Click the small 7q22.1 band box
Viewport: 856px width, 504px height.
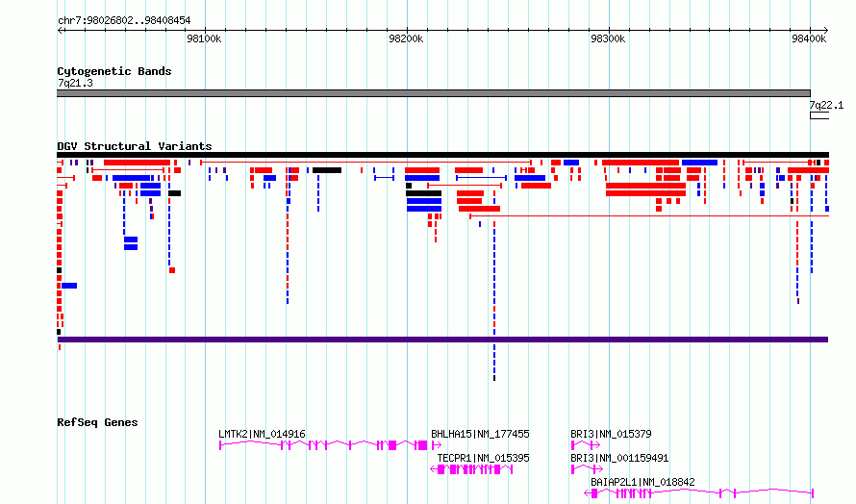click(818, 115)
